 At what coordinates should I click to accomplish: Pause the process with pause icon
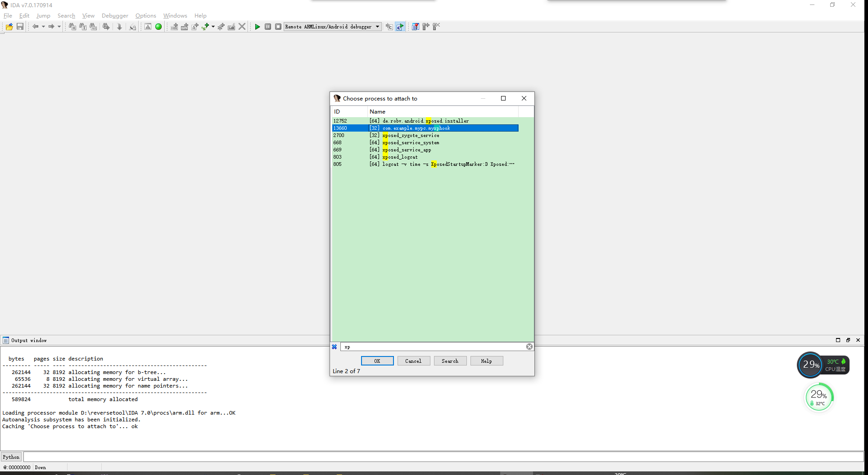(x=268, y=27)
